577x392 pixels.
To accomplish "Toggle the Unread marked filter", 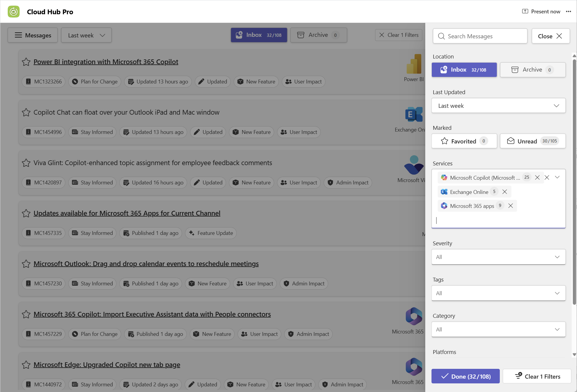I will [533, 141].
